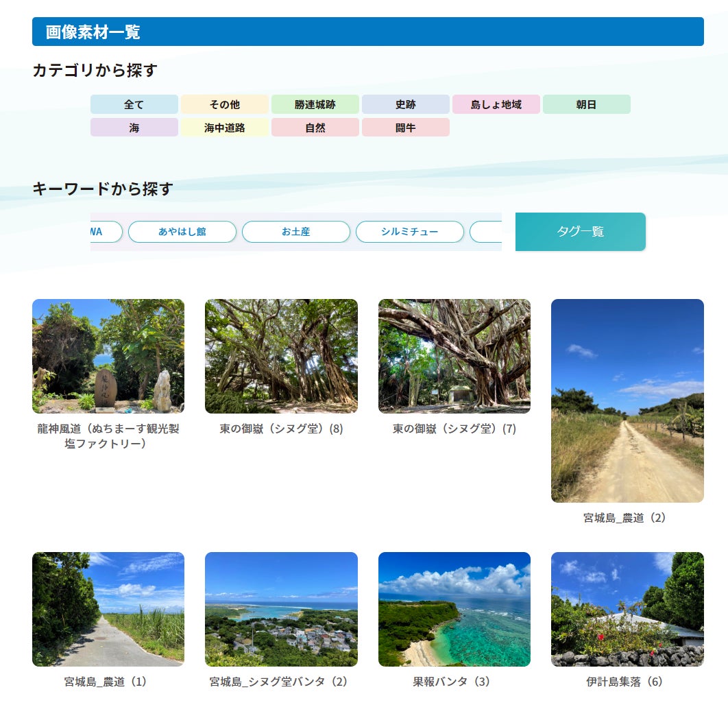Open the 龍神風道 image thumbnail
728x705 pixels.
[108, 356]
